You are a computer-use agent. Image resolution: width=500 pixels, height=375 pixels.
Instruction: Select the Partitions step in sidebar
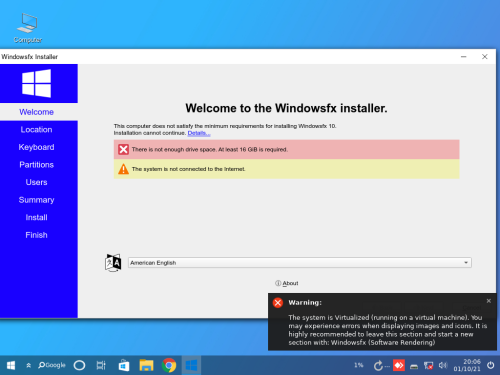36,165
